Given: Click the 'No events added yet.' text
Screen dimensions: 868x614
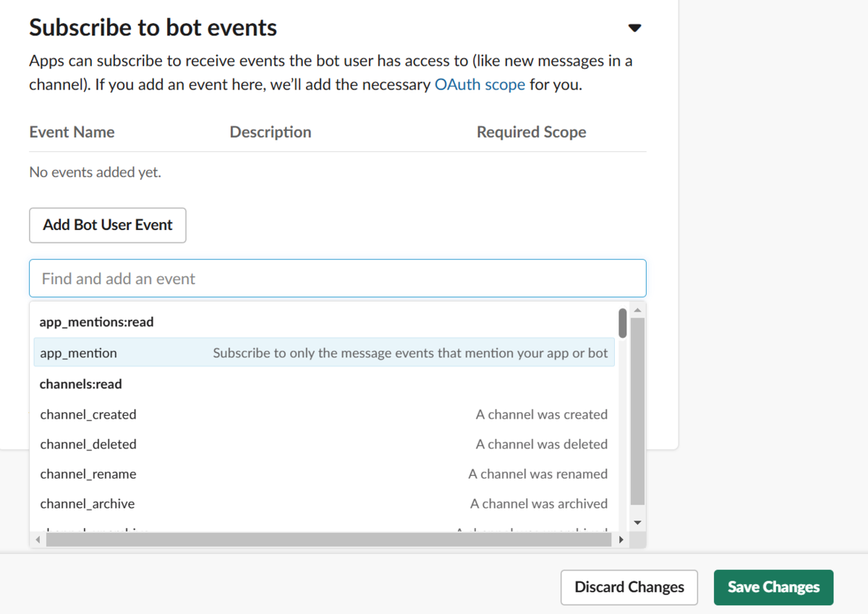Looking at the screenshot, I should [x=95, y=172].
